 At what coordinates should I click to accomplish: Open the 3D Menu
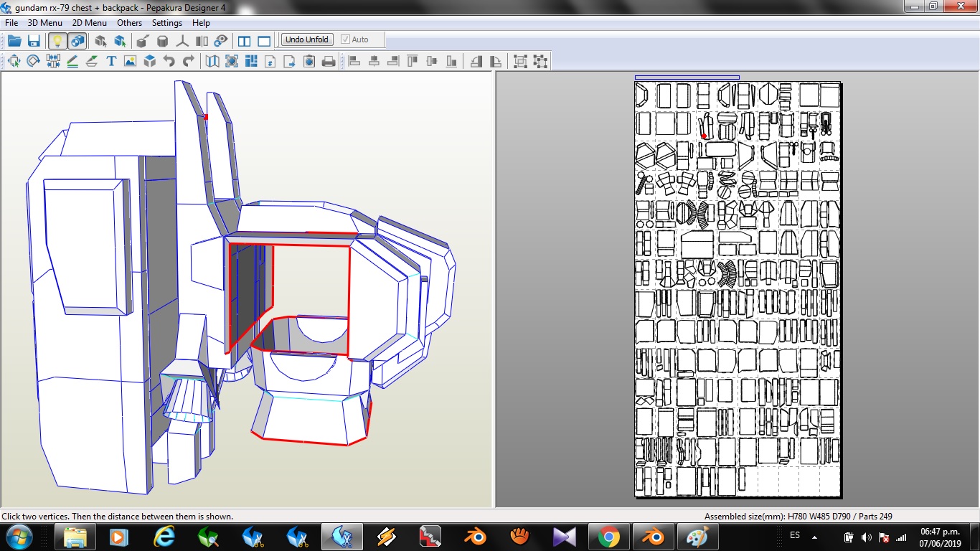click(x=45, y=23)
